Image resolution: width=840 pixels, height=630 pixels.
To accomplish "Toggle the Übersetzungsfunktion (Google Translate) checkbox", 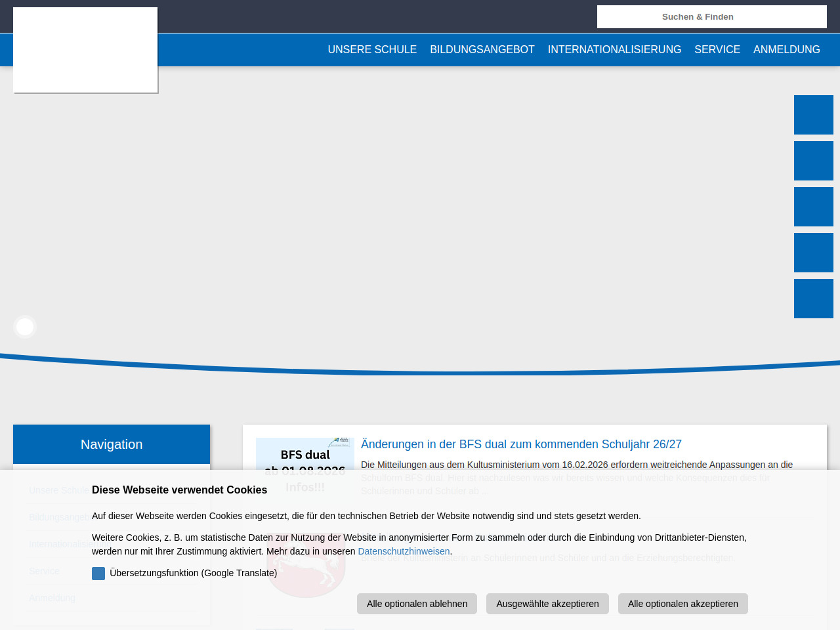I will 98,574.
